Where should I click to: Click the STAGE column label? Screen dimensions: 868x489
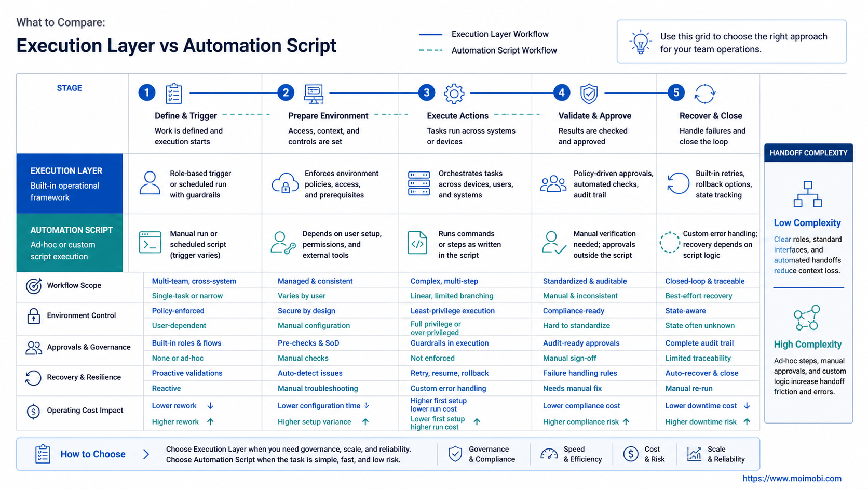(x=69, y=88)
